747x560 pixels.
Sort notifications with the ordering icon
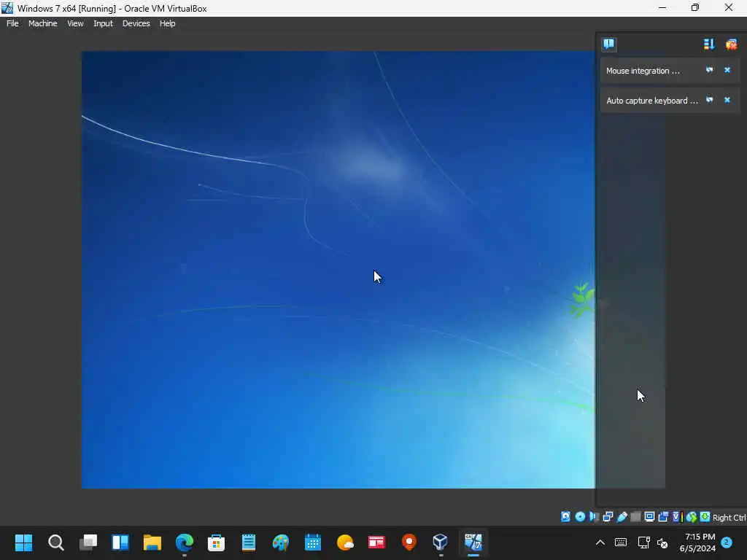click(709, 44)
